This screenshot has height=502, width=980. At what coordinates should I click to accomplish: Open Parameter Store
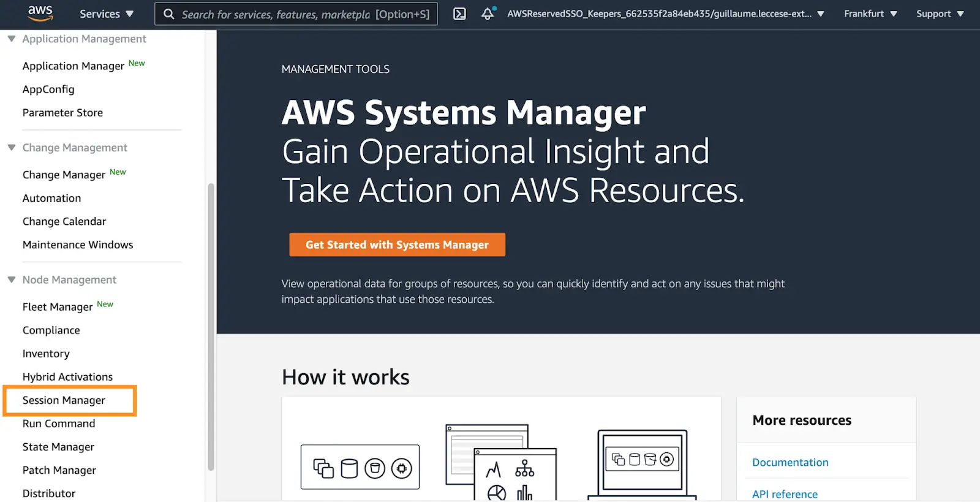tap(62, 113)
